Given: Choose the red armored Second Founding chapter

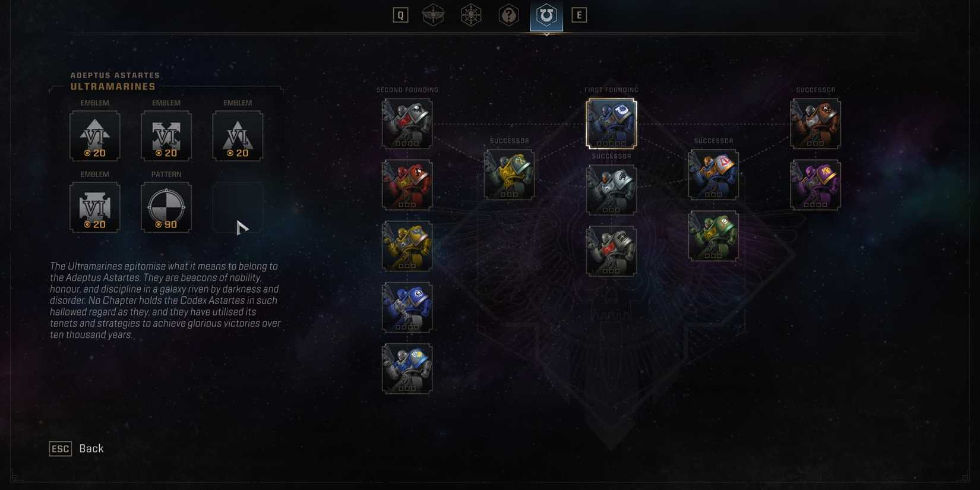Looking at the screenshot, I should (x=407, y=185).
